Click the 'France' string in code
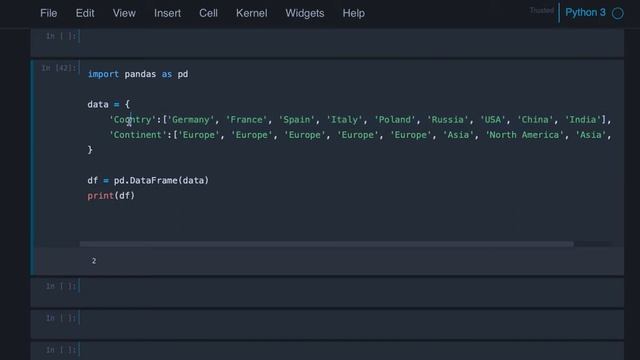Viewport: 640px width, 360px height. tap(246, 120)
